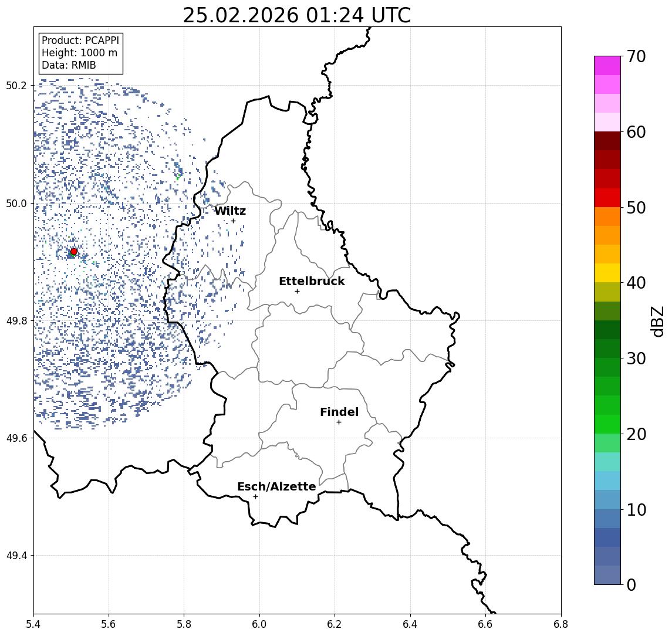Click the latitude tick label 50.0

pos(16,203)
